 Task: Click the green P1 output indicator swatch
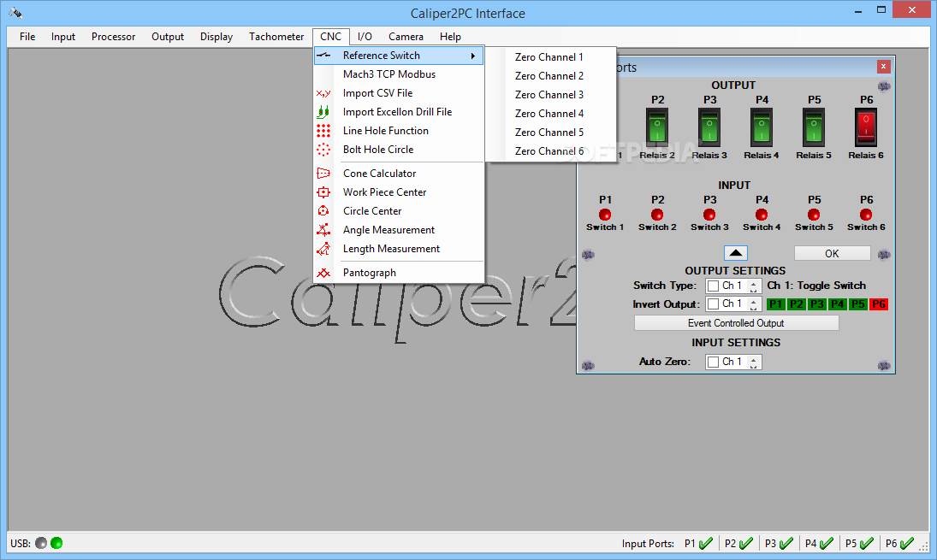pyautogui.click(x=775, y=304)
